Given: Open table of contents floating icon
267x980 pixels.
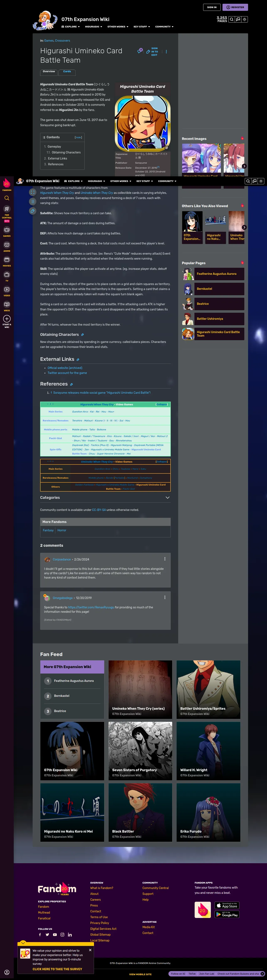Looking at the screenshot, I should 33,201.
